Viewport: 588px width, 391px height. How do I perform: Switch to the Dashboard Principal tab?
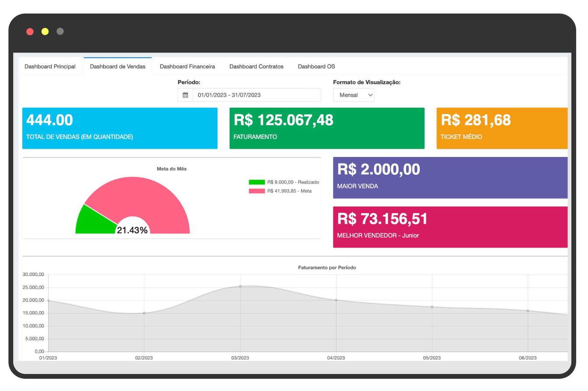coord(50,67)
